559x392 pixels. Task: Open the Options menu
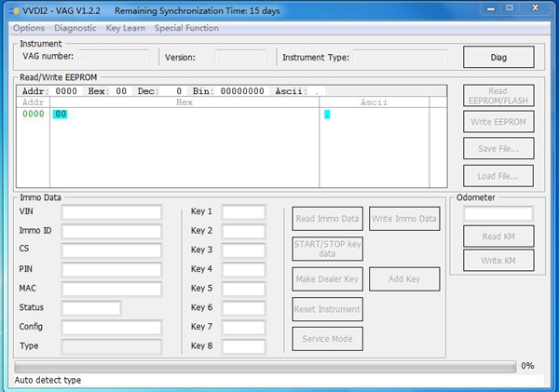point(29,28)
